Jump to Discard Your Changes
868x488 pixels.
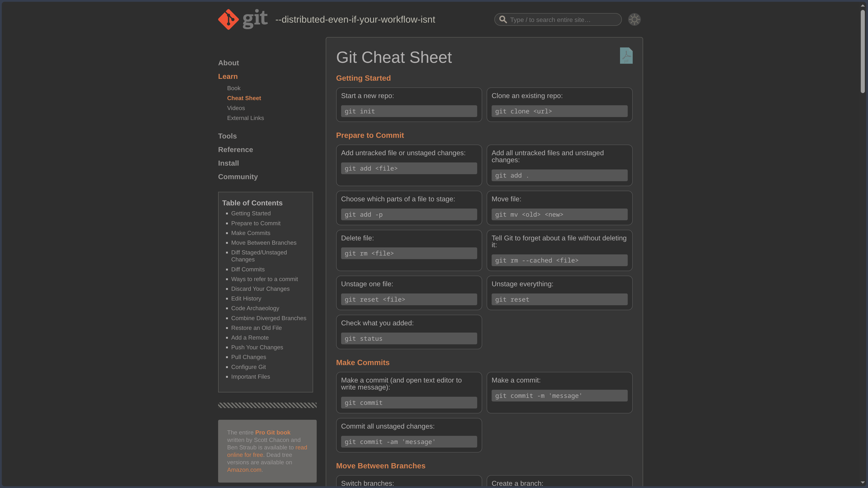pos(260,289)
